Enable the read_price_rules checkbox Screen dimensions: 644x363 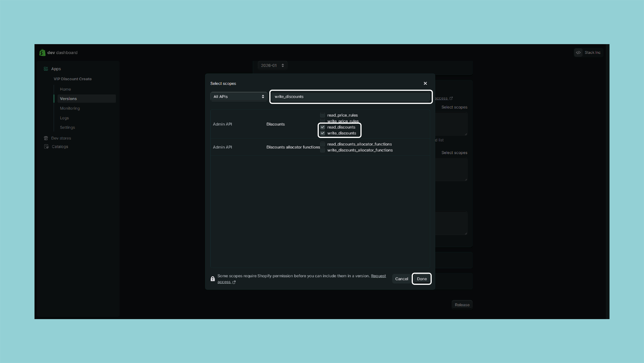322,115
